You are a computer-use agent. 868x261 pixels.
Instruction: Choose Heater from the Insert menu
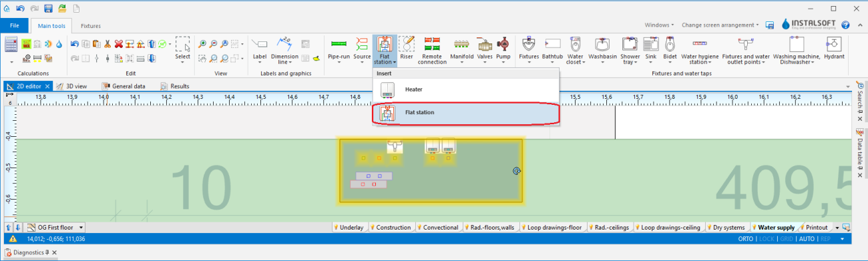coord(465,89)
